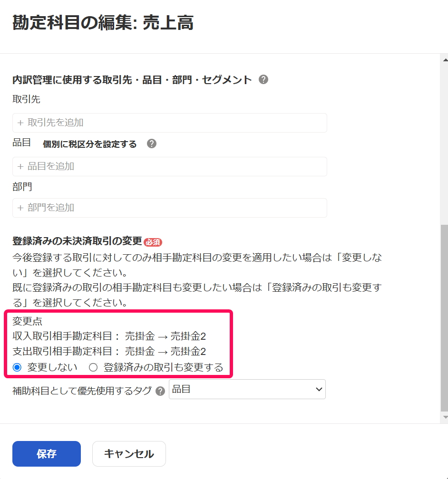
Task: Focus the 取引先を追加 input field
Action: [170, 123]
